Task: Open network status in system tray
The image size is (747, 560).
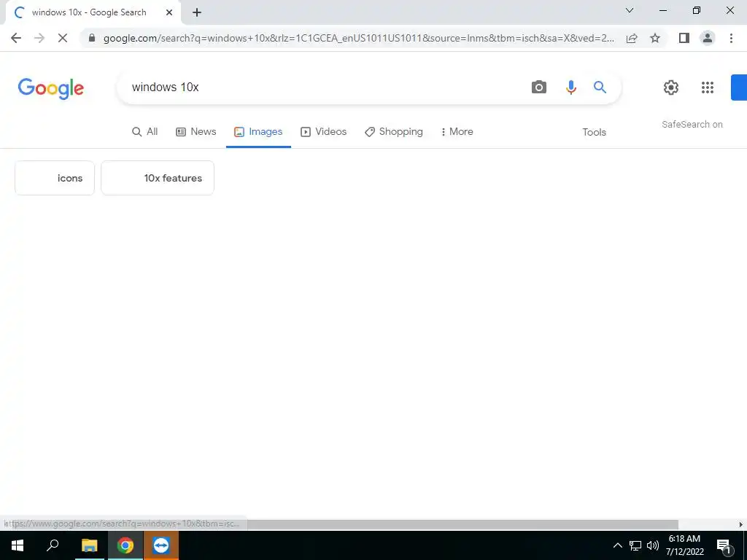Action: (x=635, y=545)
